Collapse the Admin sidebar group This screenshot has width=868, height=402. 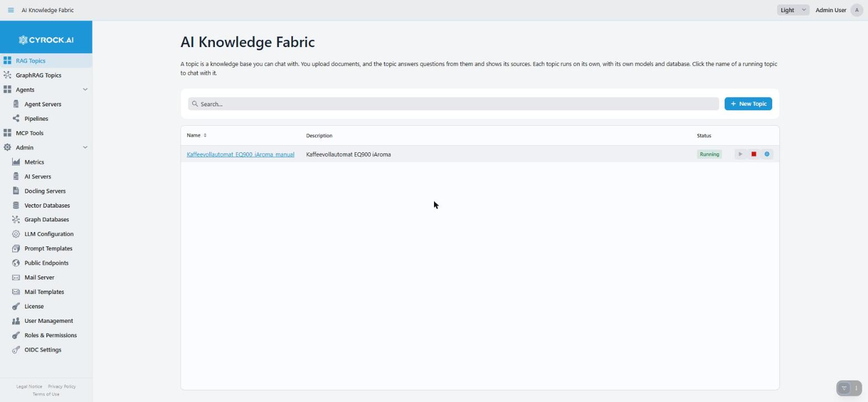tap(85, 147)
